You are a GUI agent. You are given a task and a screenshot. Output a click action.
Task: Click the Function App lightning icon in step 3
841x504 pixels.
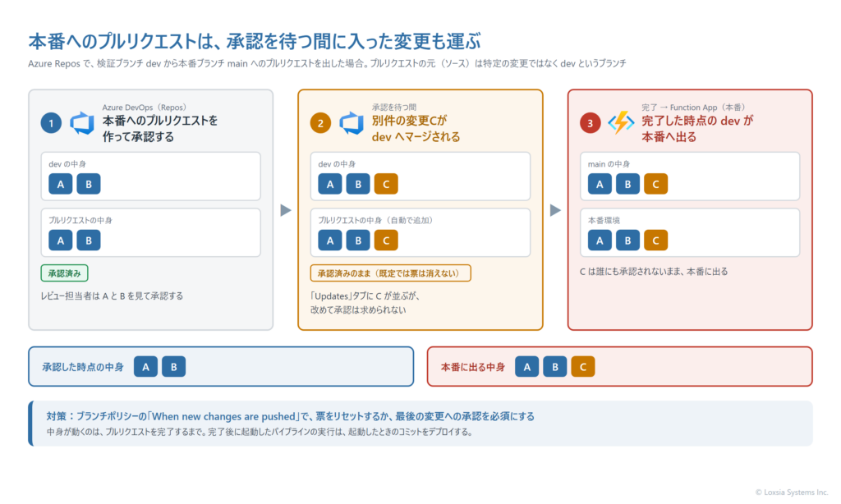(621, 123)
